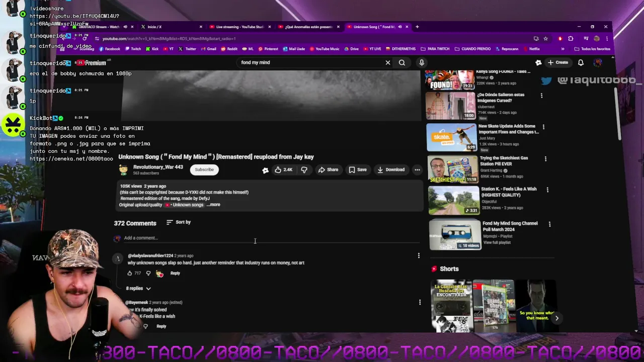Open the Reddit bookmark
The width and height of the screenshot is (644, 362).
229,49
